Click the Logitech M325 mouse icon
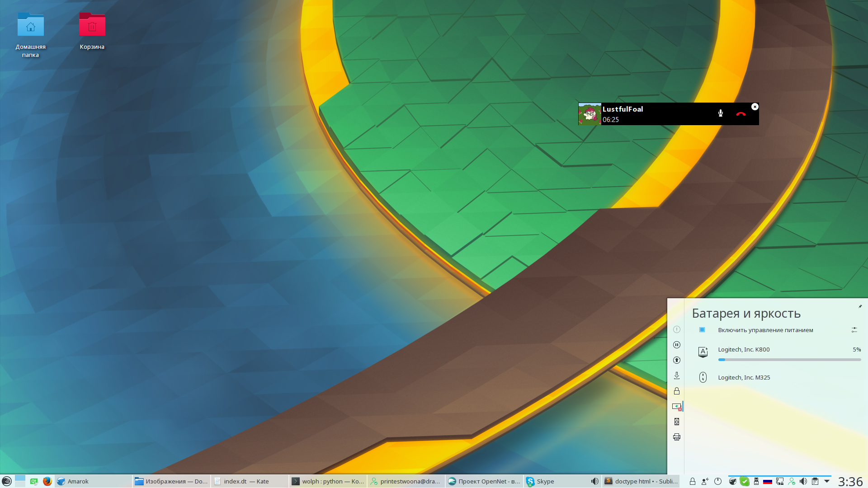This screenshot has height=488, width=868. 703,377
